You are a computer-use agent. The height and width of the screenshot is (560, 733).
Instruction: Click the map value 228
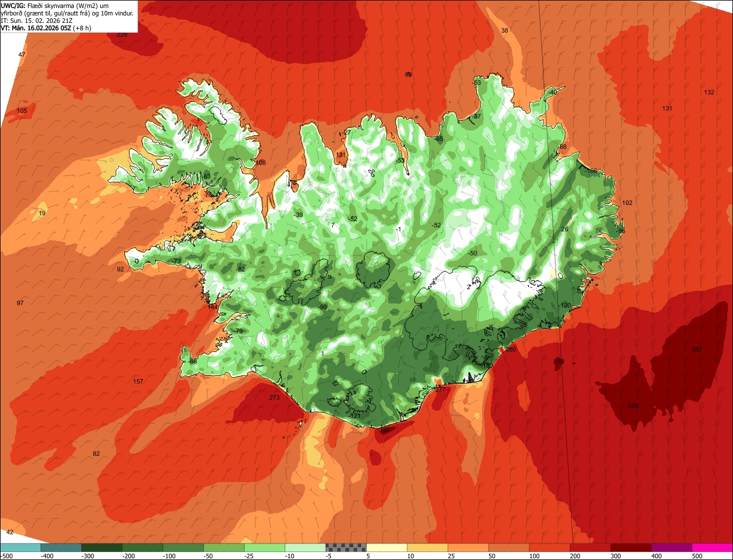(122, 34)
